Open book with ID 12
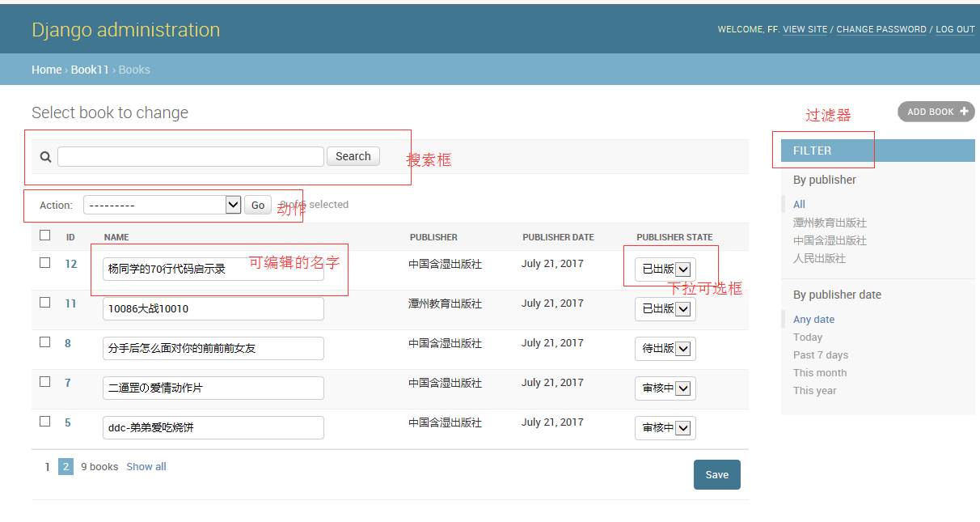 click(x=71, y=264)
